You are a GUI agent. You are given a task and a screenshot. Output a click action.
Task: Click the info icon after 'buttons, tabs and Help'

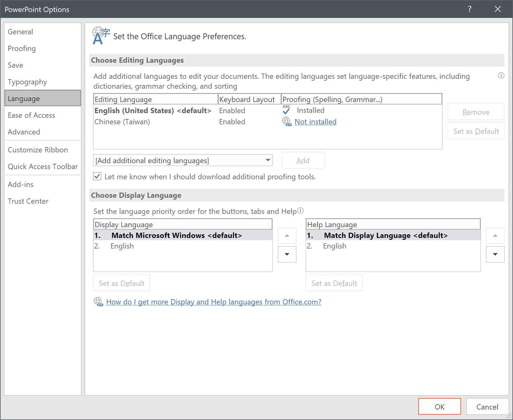pos(300,211)
